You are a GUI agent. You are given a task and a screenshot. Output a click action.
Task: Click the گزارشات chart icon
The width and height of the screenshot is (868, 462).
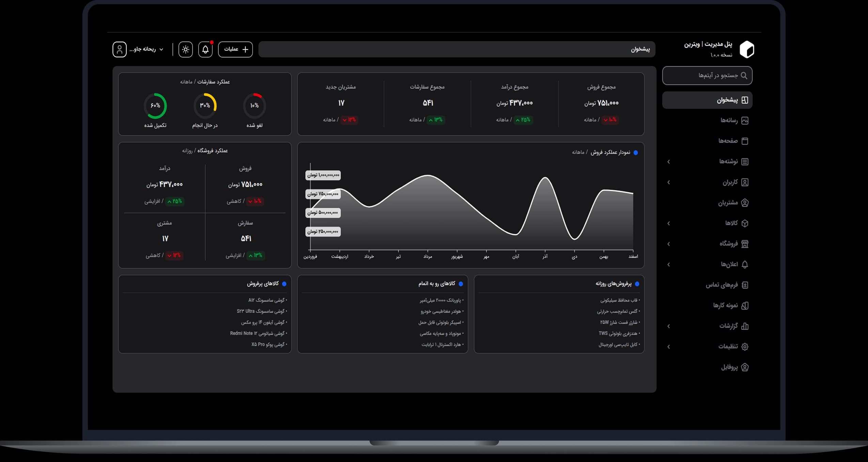click(745, 326)
